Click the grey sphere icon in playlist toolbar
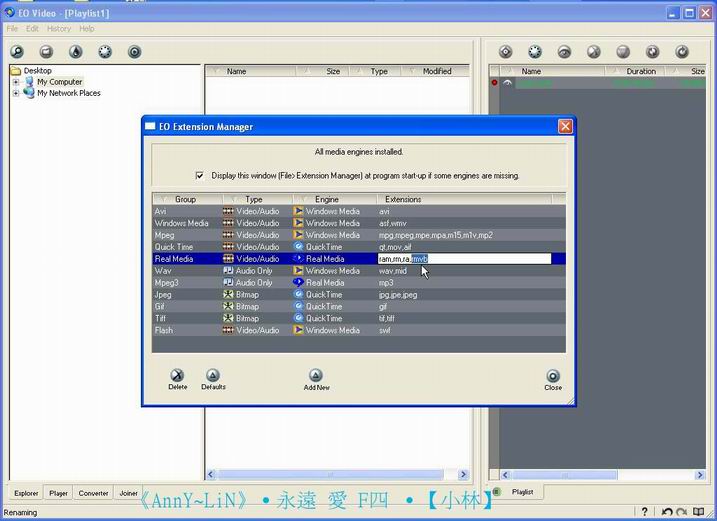Viewport: 717px width, 521px height. coord(623,52)
